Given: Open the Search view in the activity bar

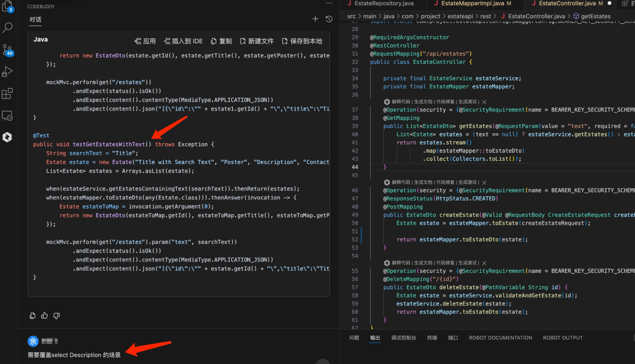Looking at the screenshot, I should pos(7,28).
